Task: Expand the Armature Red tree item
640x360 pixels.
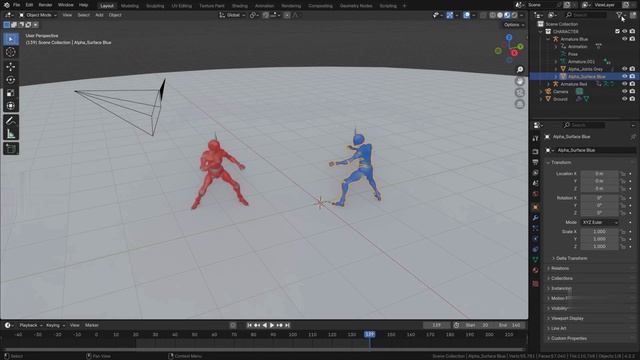Action: (549, 84)
